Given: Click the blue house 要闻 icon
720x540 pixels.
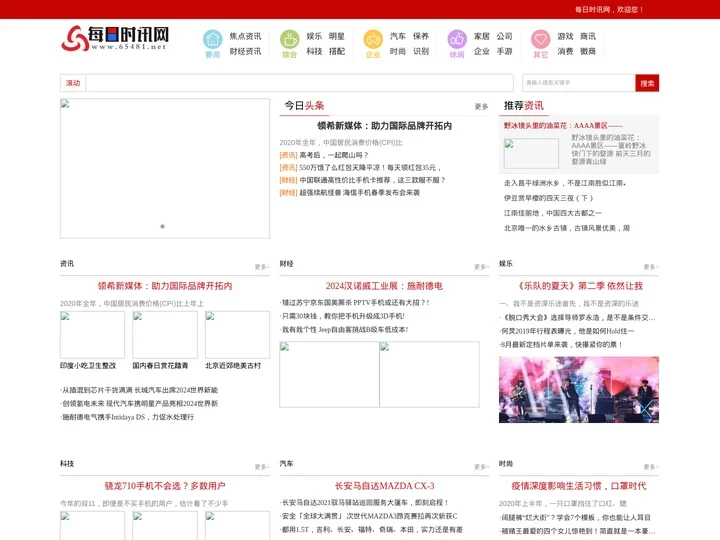Looking at the screenshot, I should point(213,39).
